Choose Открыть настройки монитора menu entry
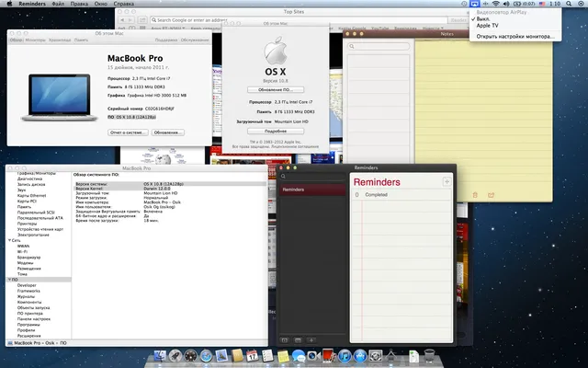This screenshot has height=368, width=588. (515, 37)
